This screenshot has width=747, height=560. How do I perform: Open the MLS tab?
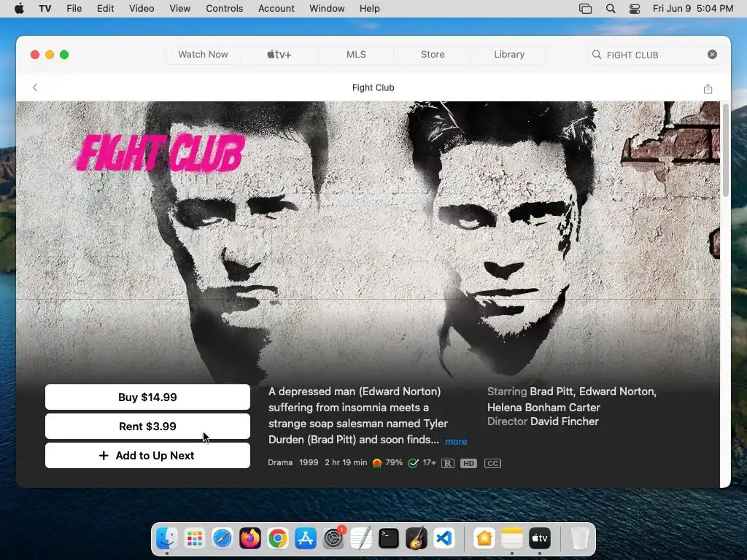pyautogui.click(x=356, y=54)
